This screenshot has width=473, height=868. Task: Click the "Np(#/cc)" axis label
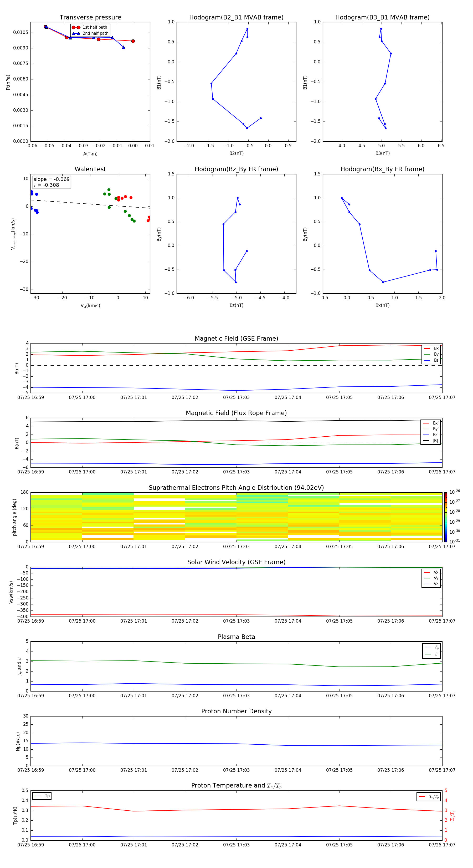pyautogui.click(x=18, y=741)
